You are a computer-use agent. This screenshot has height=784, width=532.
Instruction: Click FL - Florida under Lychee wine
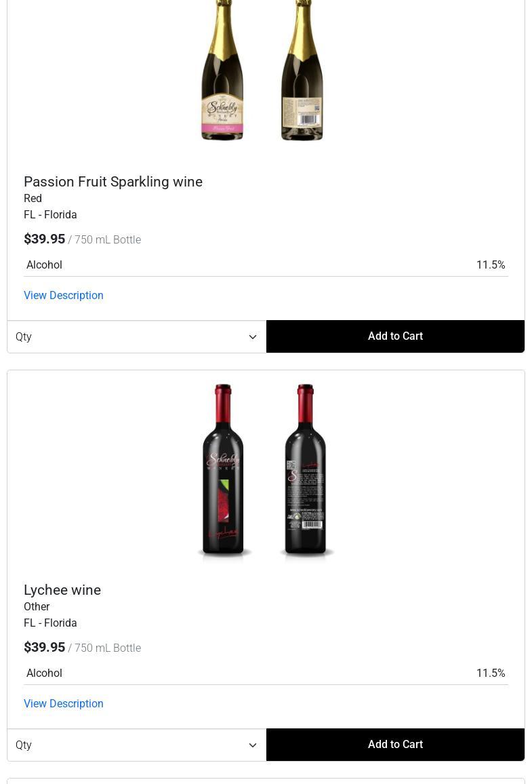coord(50,623)
